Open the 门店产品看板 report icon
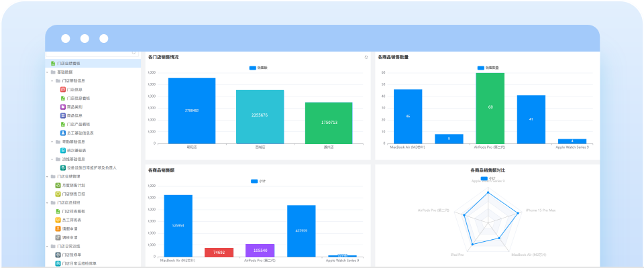 [63, 124]
